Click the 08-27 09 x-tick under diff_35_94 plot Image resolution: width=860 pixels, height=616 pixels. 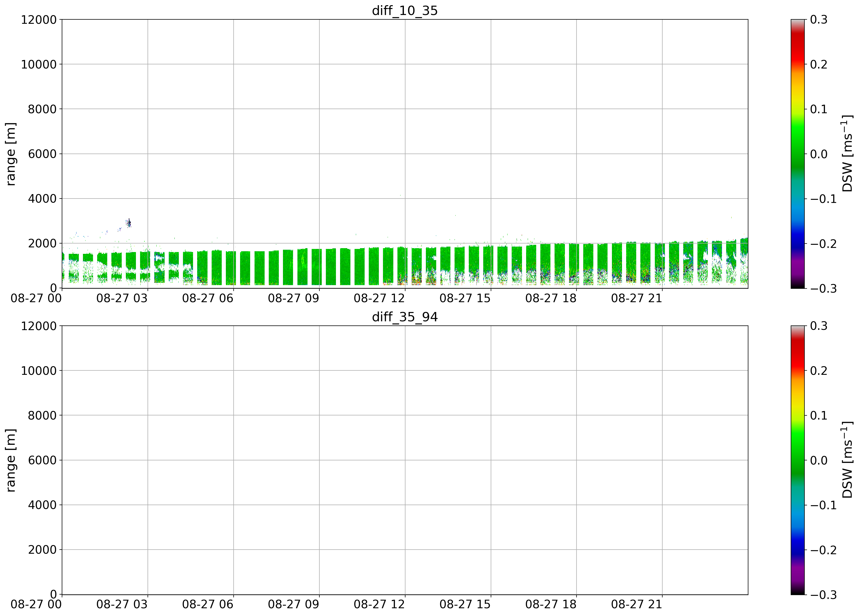[x=294, y=605]
